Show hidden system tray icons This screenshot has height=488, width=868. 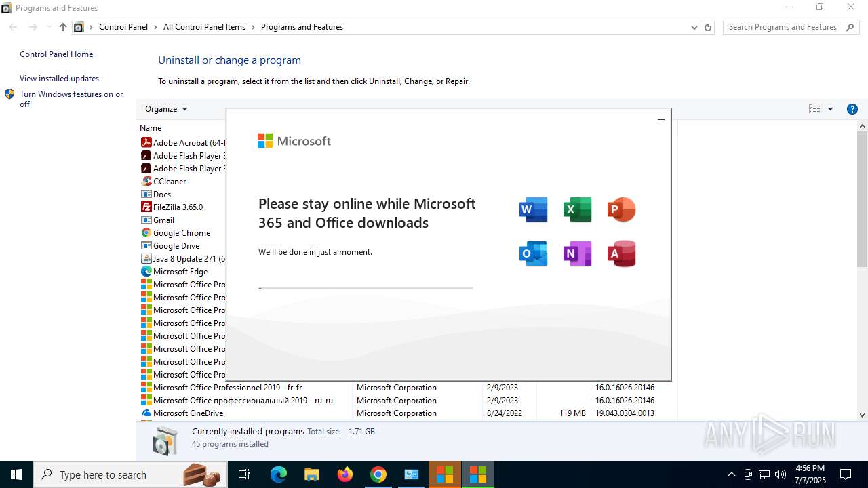tap(731, 474)
